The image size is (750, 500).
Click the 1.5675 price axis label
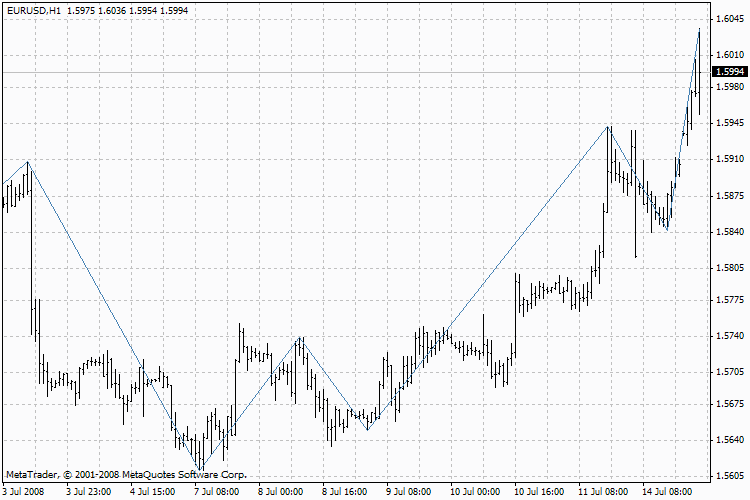point(730,404)
